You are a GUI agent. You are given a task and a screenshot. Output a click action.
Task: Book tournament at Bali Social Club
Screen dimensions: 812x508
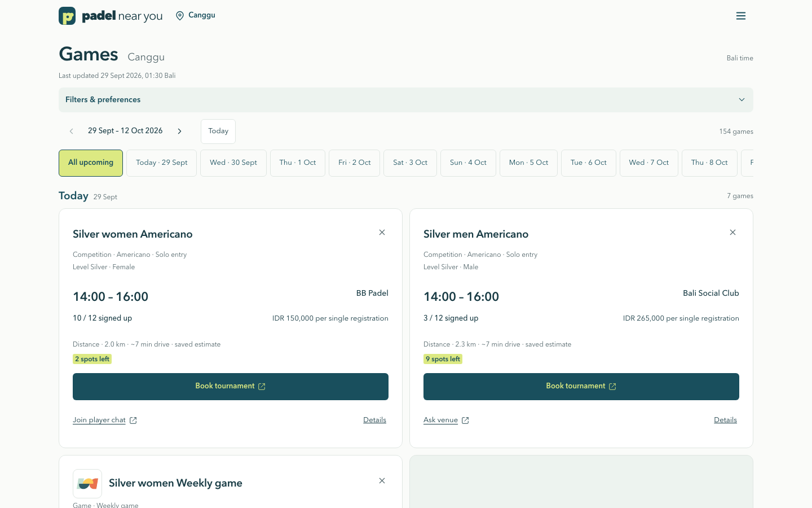click(x=581, y=387)
